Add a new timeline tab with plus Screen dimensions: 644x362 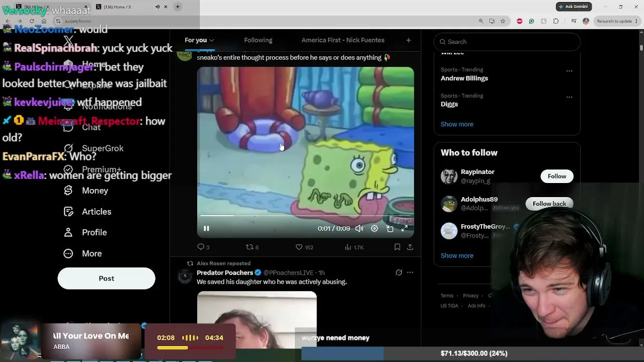[x=409, y=40]
